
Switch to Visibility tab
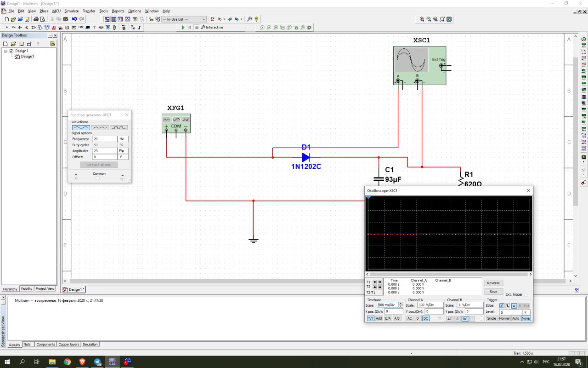pyautogui.click(x=27, y=288)
